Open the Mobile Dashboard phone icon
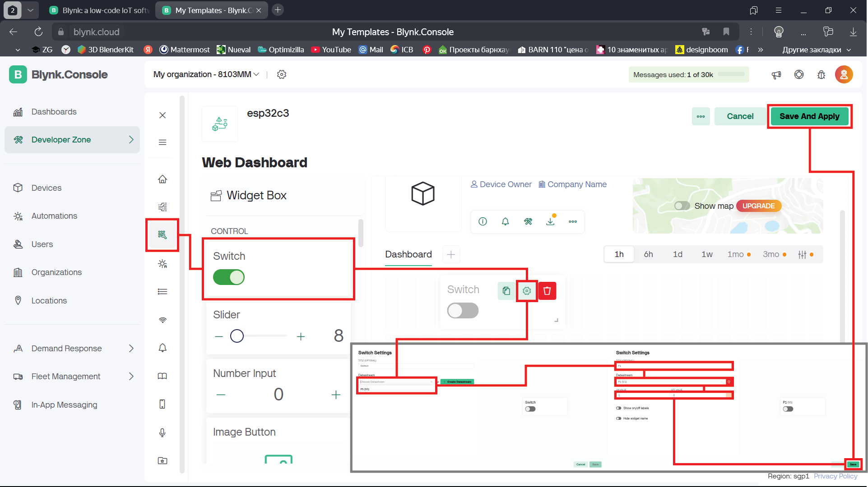 (x=162, y=404)
